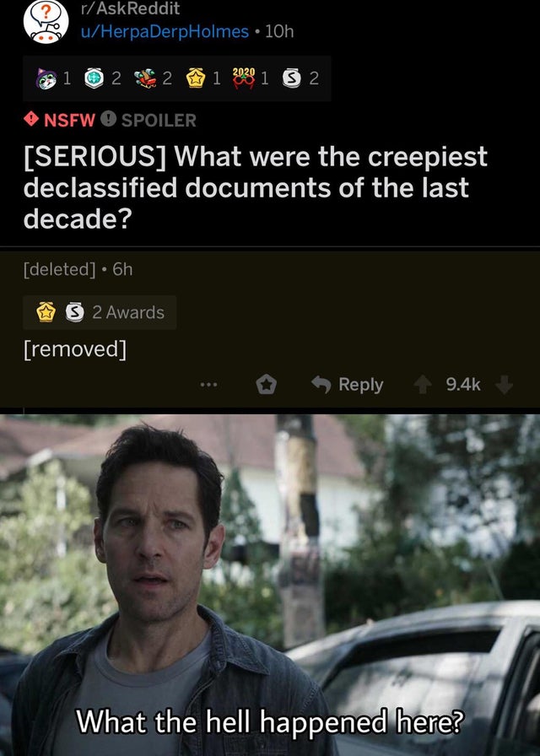Open the r/AskReddit subreddit link
The image size is (540, 756).
(x=131, y=8)
